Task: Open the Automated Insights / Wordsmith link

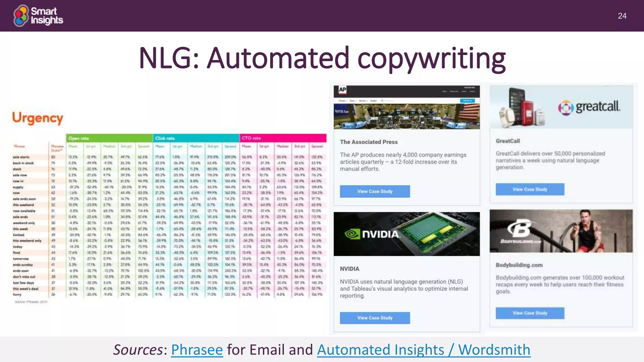Action: point(424,350)
